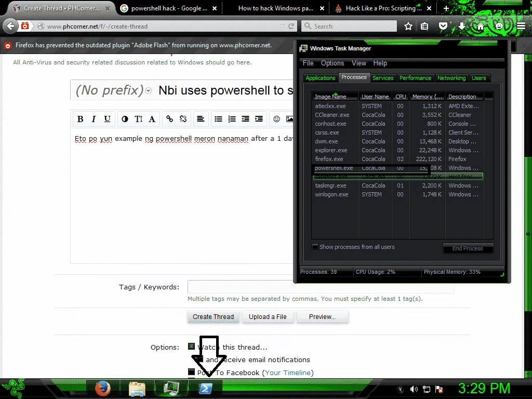Click Firefox icon in the taskbar
This screenshot has width=532, height=399.
coord(103,389)
